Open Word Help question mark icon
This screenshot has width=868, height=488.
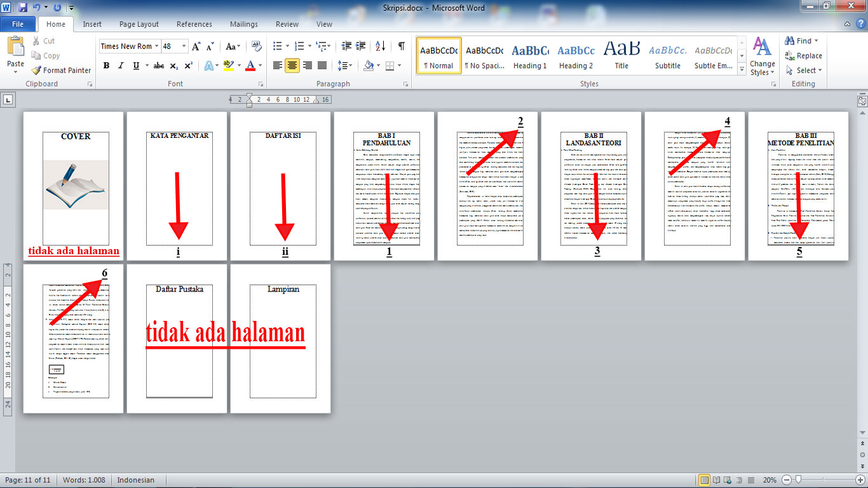[860, 24]
